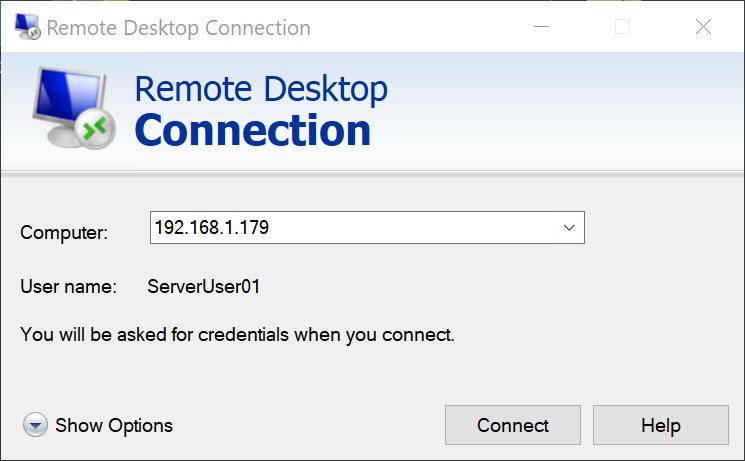The width and height of the screenshot is (745, 461).
Task: Click the bold Connection banner heading
Action: coord(252,130)
